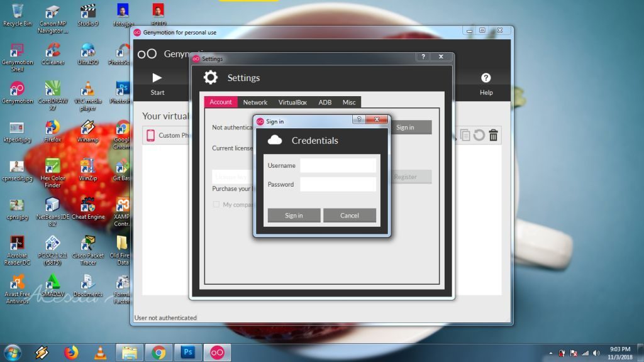Open the VirtualBox settings tab
The image size is (644, 362).
292,102
